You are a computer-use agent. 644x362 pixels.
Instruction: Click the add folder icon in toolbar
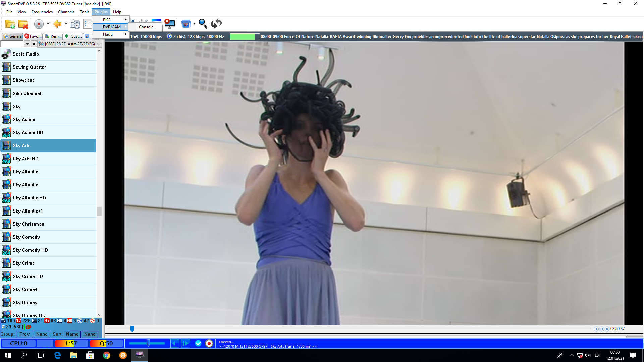(x=10, y=24)
